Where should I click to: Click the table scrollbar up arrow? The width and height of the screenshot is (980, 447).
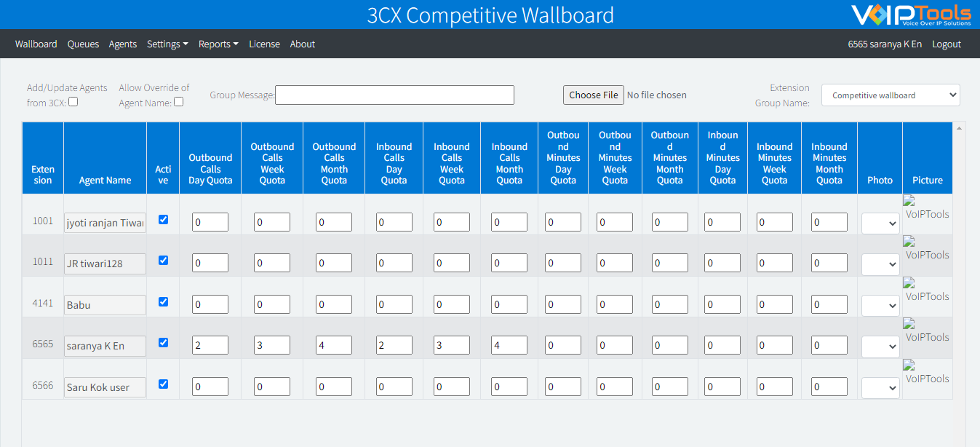pyautogui.click(x=959, y=128)
